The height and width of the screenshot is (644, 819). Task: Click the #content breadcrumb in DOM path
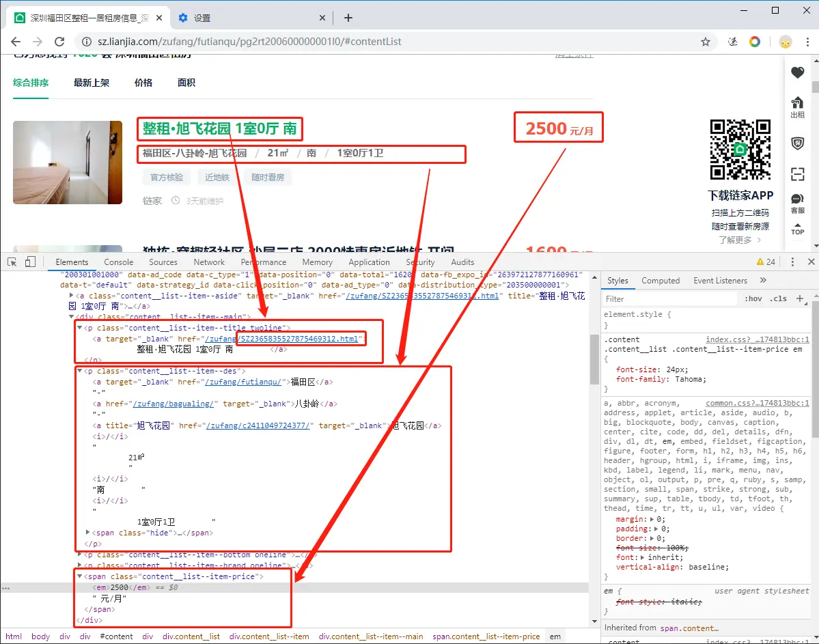(x=116, y=636)
